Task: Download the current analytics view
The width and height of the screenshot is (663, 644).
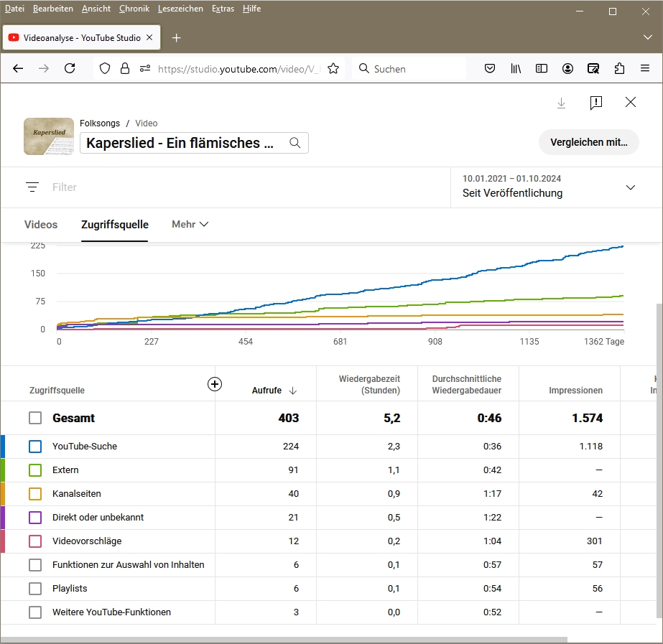Action: coord(561,103)
